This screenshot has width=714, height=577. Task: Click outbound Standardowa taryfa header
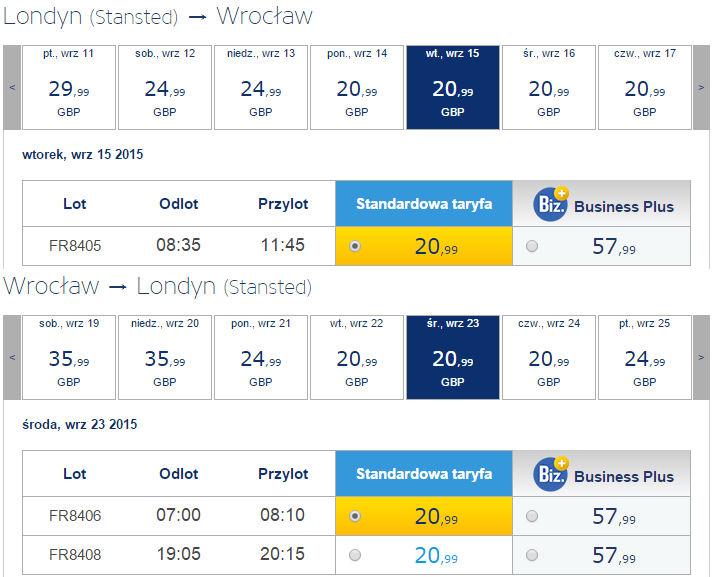424,204
